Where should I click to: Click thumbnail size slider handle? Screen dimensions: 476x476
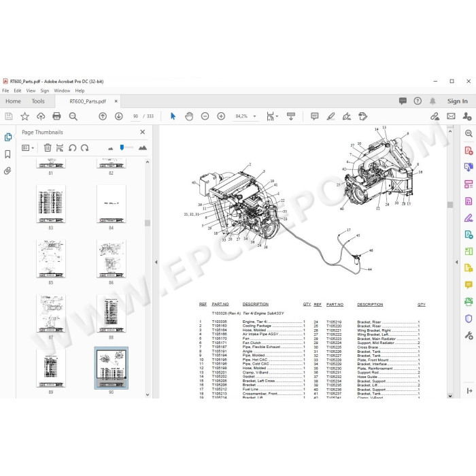[122, 148]
